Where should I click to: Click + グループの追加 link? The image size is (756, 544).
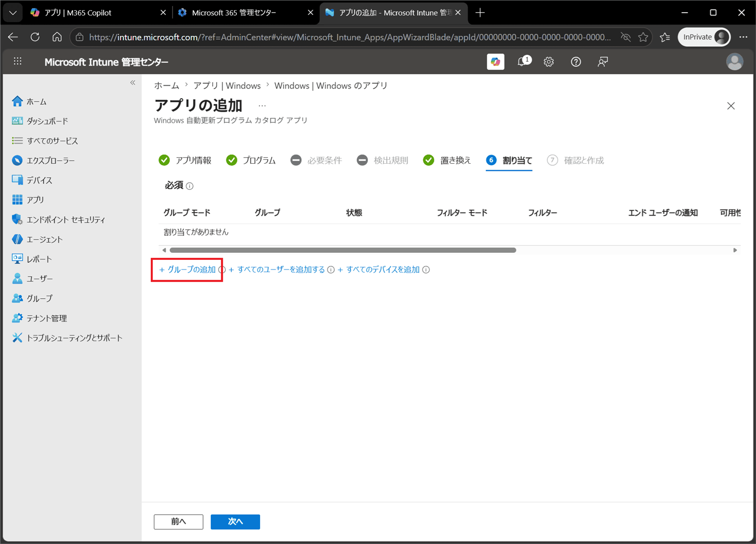point(187,269)
